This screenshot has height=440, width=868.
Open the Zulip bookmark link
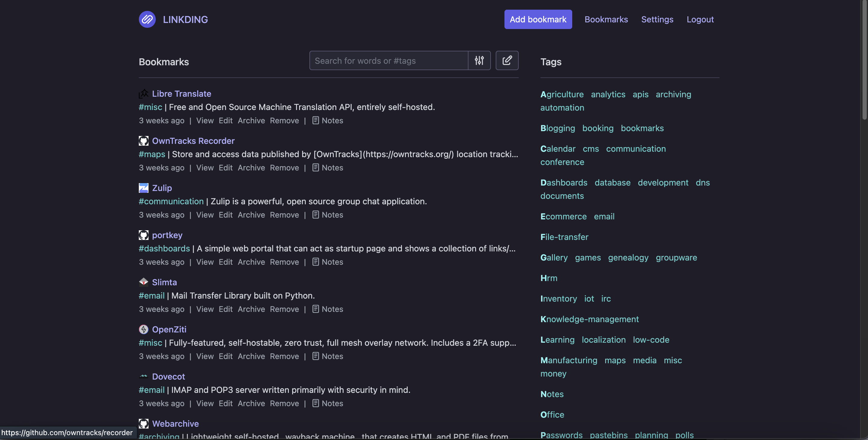point(162,188)
